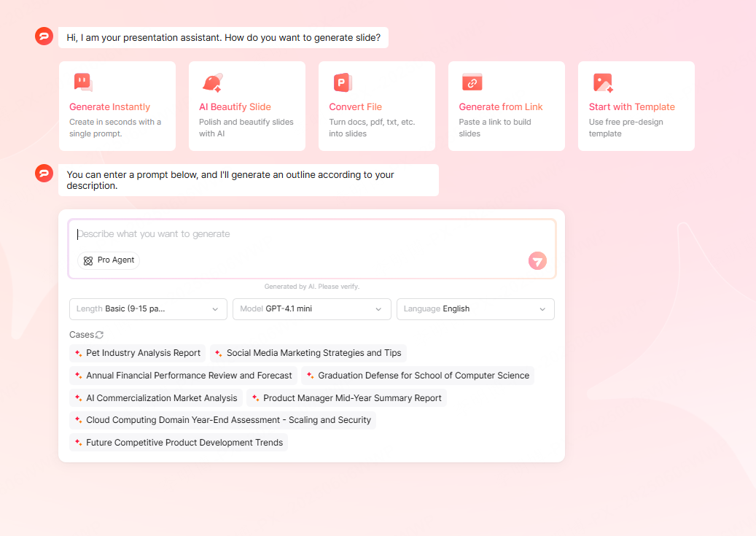Open the Language English dropdown
This screenshot has height=536, width=756.
(x=475, y=308)
